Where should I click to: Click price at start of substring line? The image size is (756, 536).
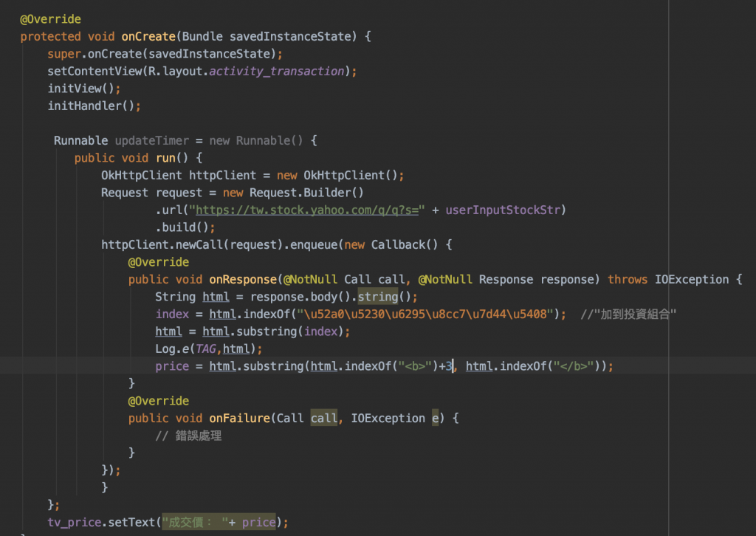pos(172,366)
